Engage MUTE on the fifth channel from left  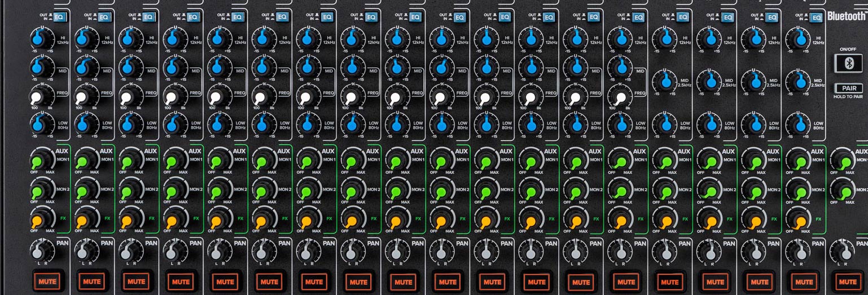tap(225, 281)
